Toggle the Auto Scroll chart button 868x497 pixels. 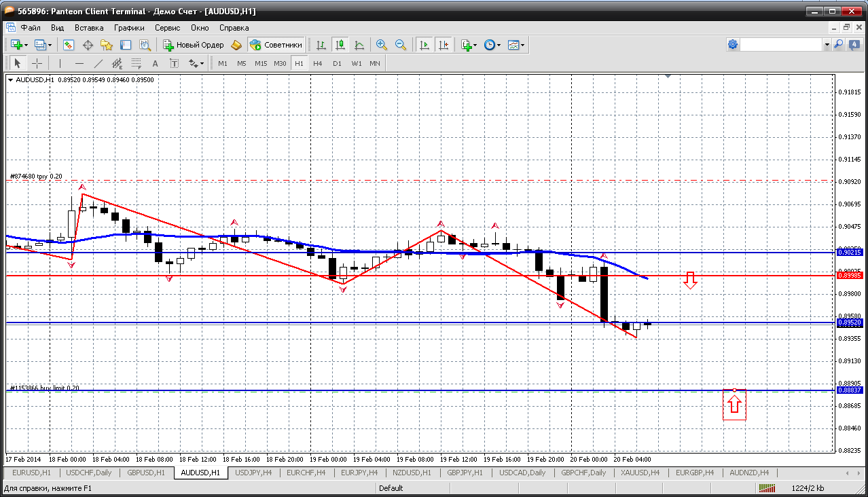(424, 45)
